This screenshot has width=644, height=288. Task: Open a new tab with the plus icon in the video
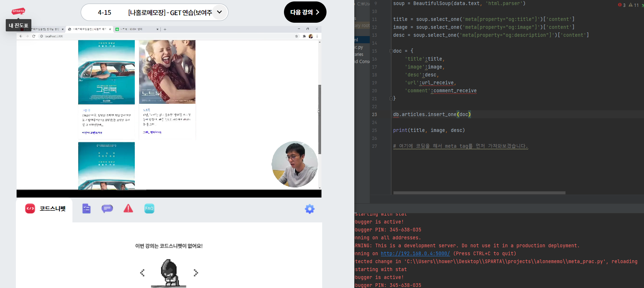pyautogui.click(x=165, y=29)
